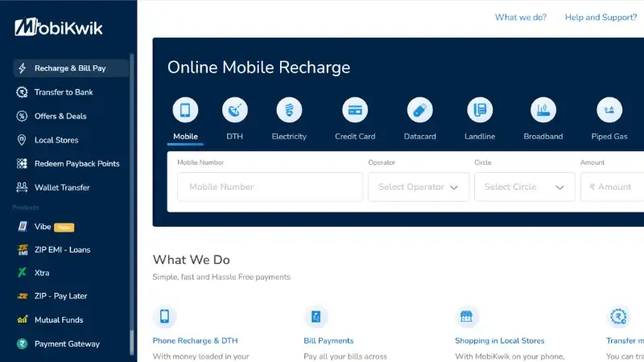Open Recharge & Bill Pay menu item

71,68
